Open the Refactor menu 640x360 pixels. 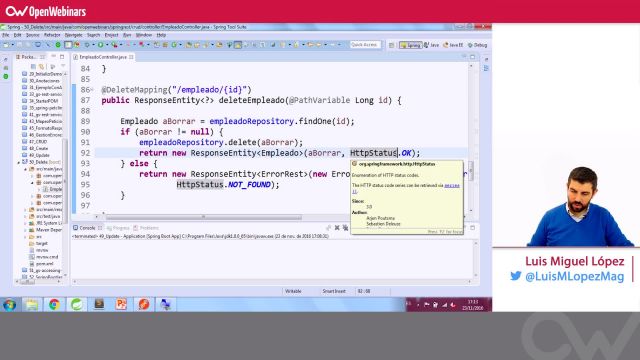point(52,35)
